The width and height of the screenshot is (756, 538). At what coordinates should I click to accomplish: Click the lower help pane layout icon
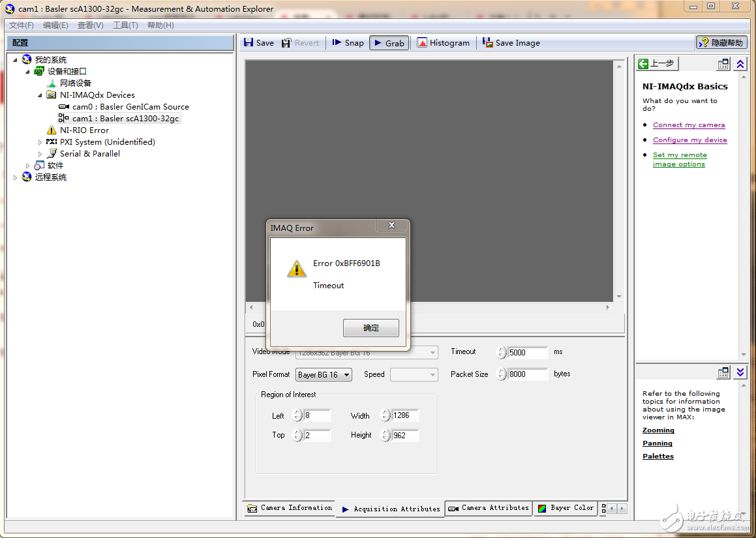click(x=723, y=372)
